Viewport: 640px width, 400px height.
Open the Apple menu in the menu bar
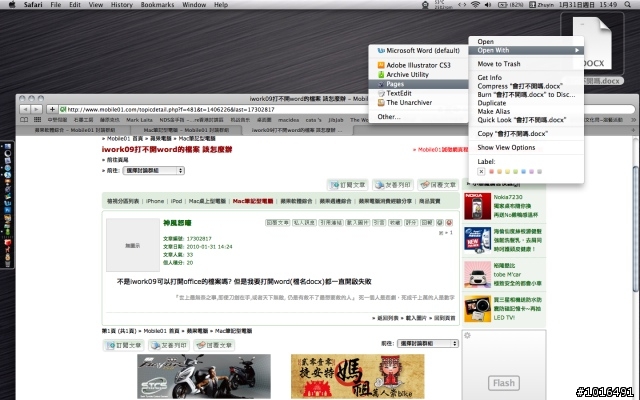click(12, 4)
